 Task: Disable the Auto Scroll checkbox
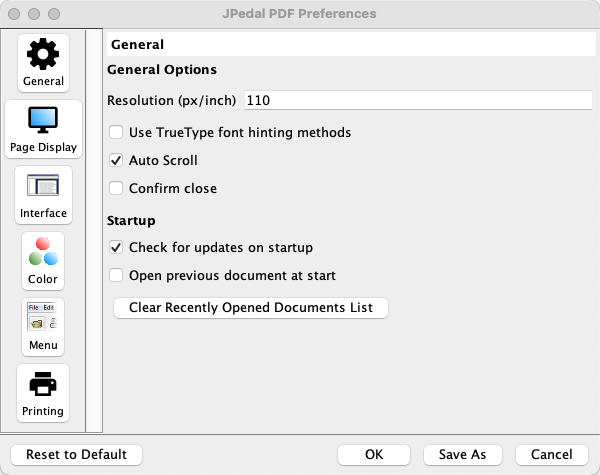coord(117,160)
